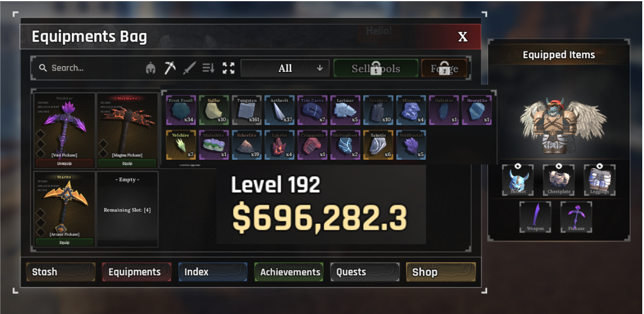The height and width of the screenshot is (314, 644).
Task: Select the equipped Weapon slot
Action: 535,217
